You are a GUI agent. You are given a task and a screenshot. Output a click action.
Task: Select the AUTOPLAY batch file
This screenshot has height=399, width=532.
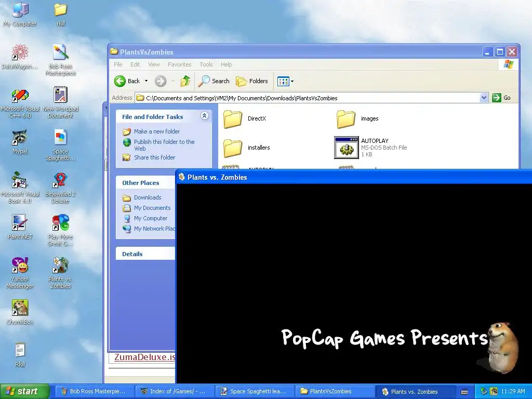point(370,148)
